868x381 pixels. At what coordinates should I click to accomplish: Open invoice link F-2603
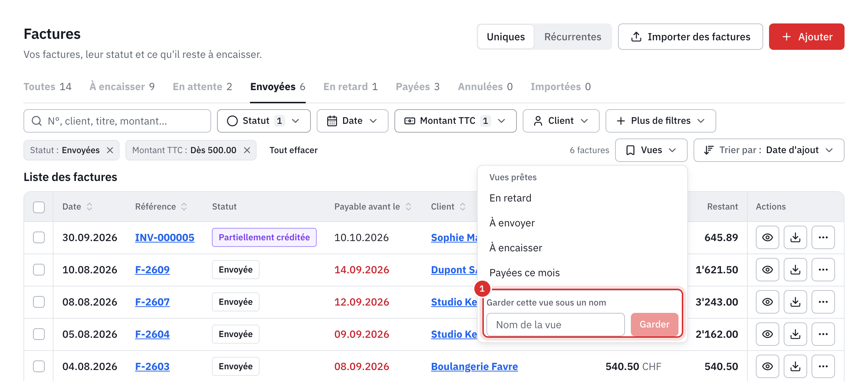tap(152, 366)
